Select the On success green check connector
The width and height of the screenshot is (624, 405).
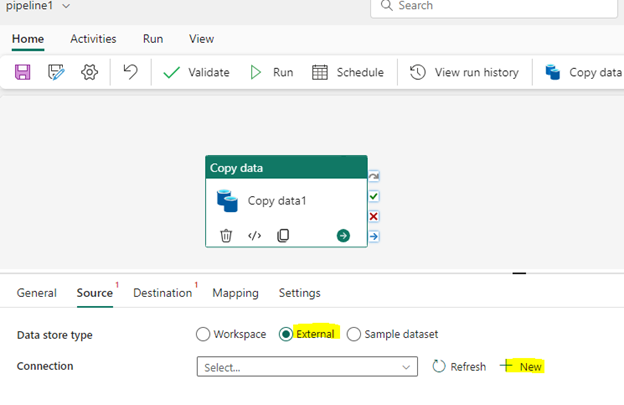374,196
